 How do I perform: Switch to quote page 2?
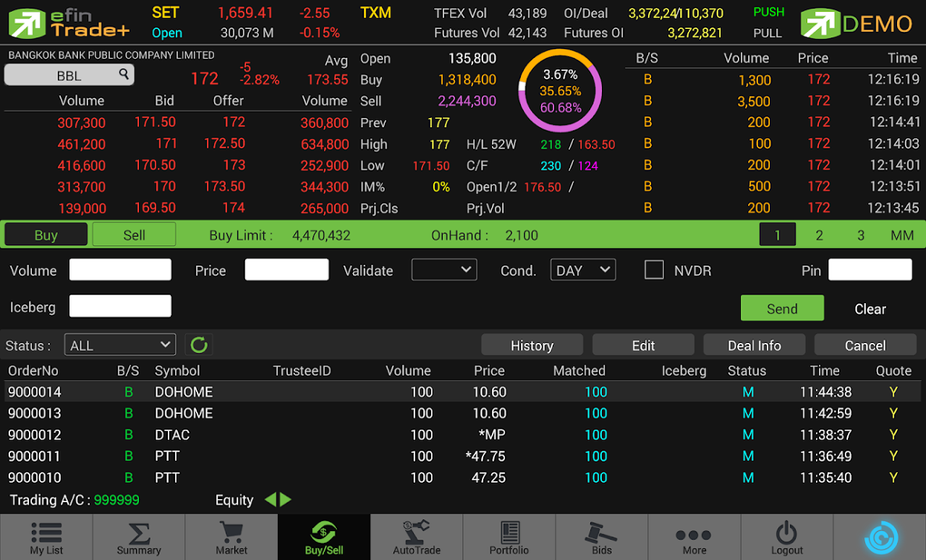tap(819, 234)
